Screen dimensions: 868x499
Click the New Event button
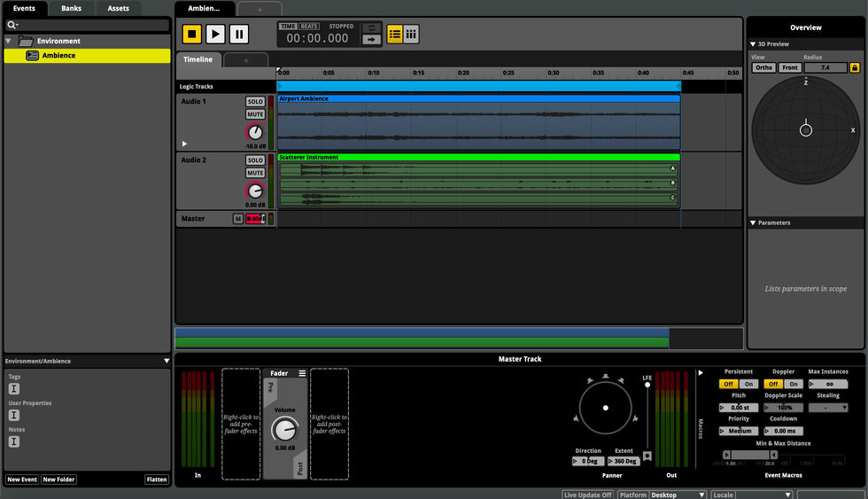[x=22, y=480]
